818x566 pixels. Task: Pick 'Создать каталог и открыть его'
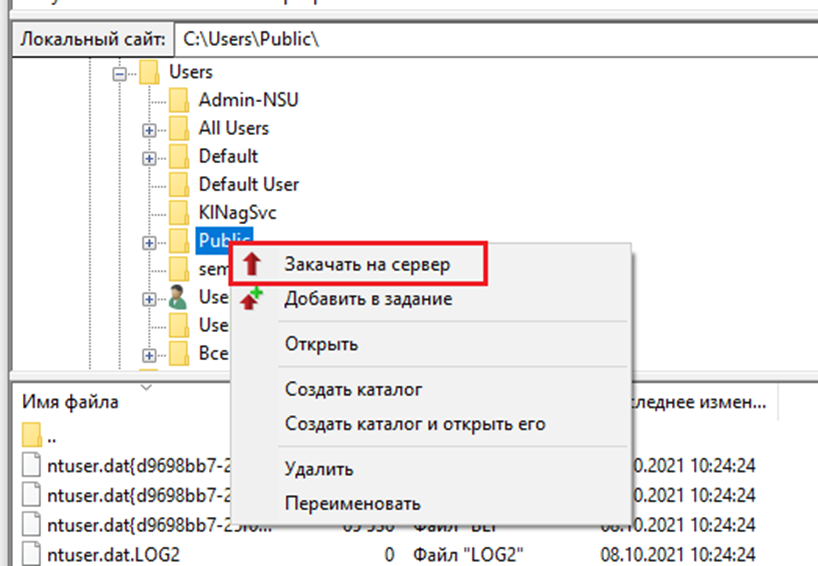point(415,423)
